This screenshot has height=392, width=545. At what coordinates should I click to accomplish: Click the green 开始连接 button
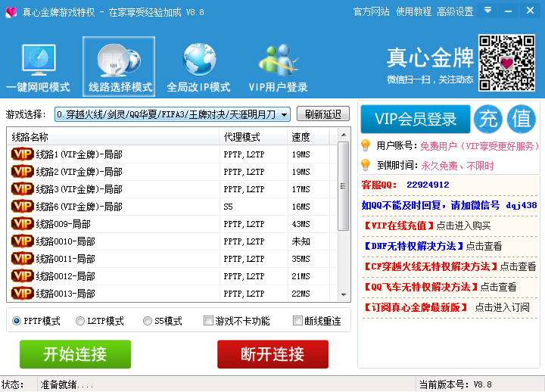click(76, 354)
